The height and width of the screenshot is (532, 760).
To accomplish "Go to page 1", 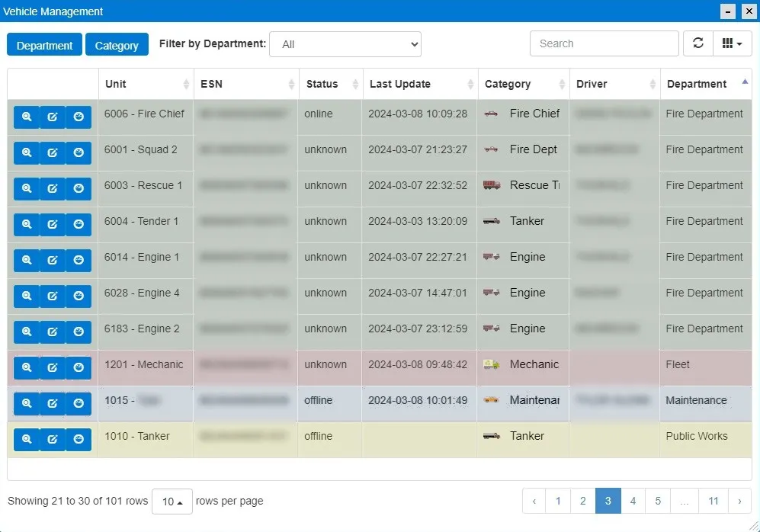I will tap(558, 501).
